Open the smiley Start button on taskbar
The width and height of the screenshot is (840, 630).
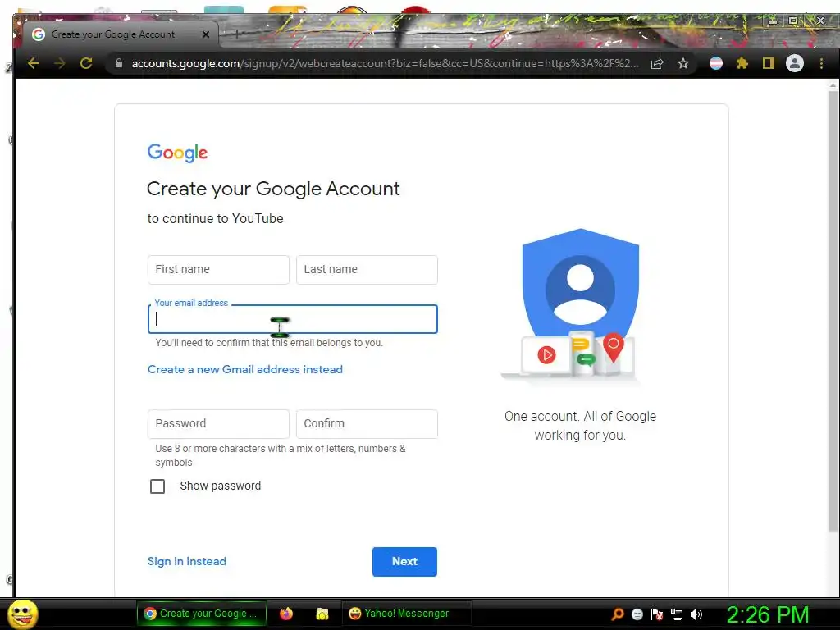pos(22,614)
